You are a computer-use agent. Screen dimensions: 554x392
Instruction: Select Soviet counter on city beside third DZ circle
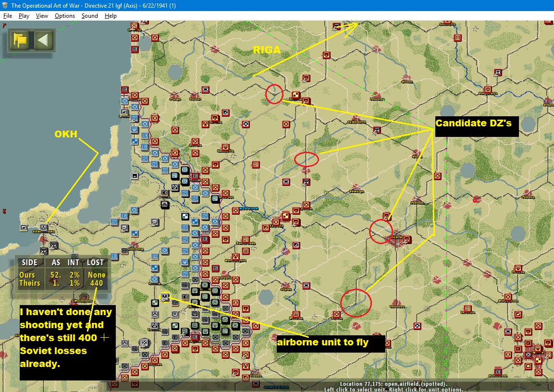click(x=406, y=239)
